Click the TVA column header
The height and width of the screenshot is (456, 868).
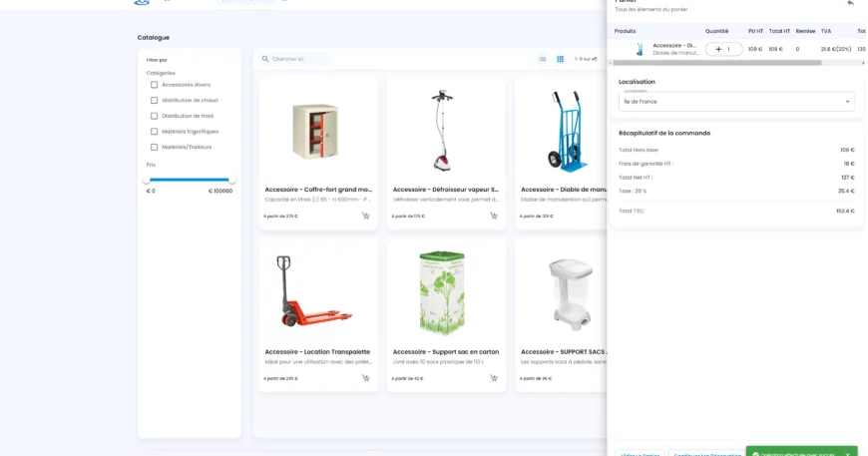tap(826, 31)
